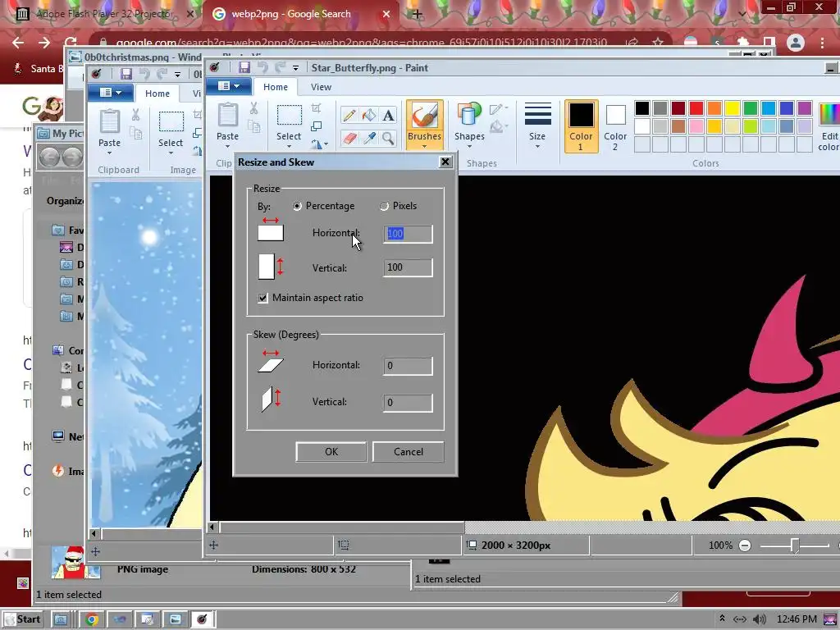Toggle Maintain aspect ratio checkbox
The height and width of the screenshot is (630, 840).
pyautogui.click(x=263, y=298)
